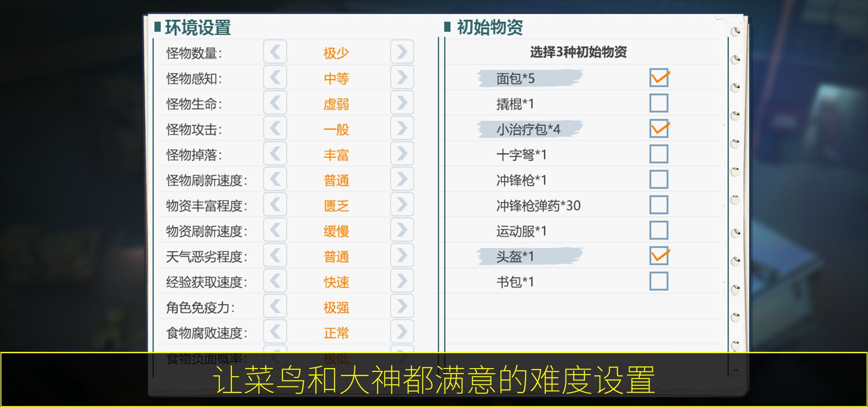Screen dimensions: 868x407
Task: Enable the 冲锋枪*1 starting item
Action: pyautogui.click(x=659, y=179)
